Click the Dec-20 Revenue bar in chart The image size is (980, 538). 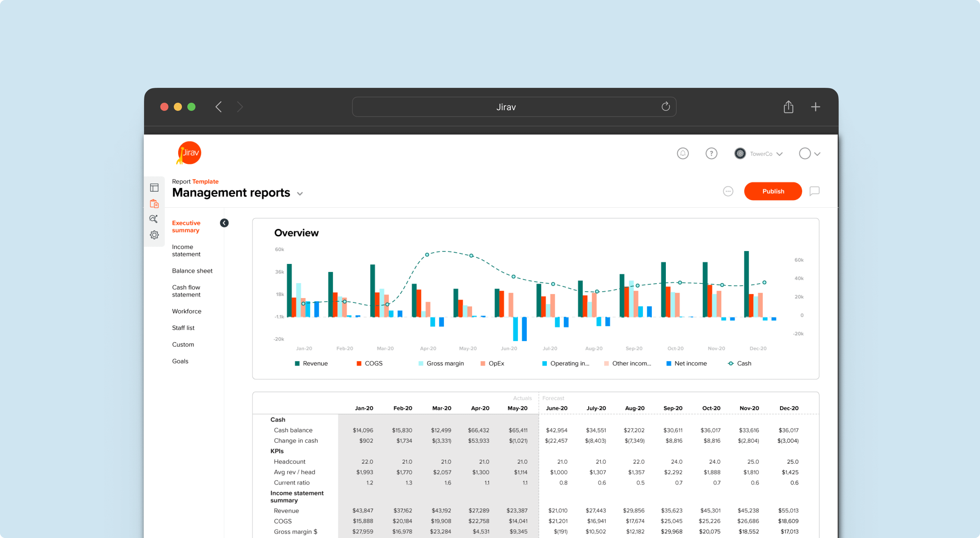(x=746, y=284)
